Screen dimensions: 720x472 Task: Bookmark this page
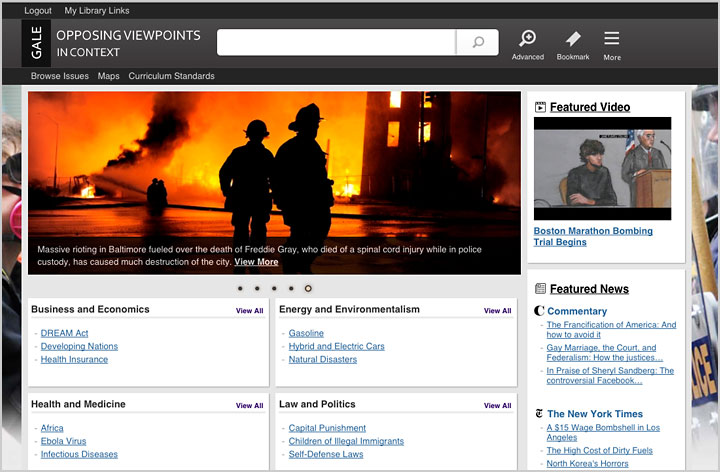click(573, 45)
